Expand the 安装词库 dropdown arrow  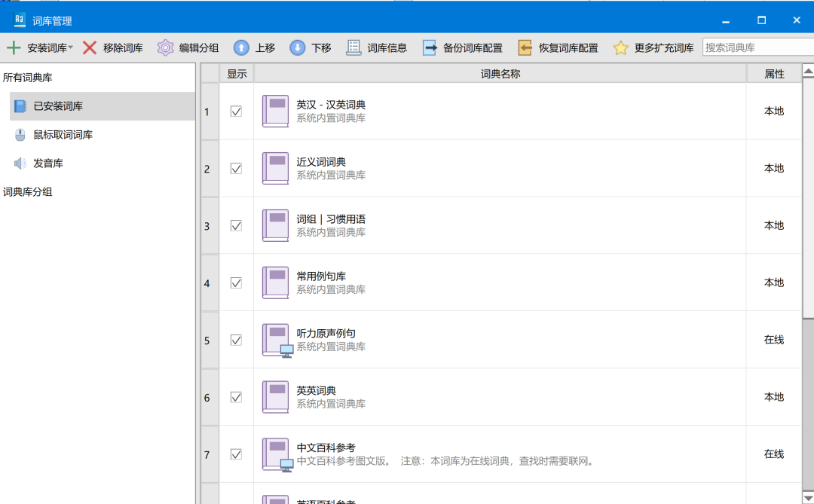(71, 48)
